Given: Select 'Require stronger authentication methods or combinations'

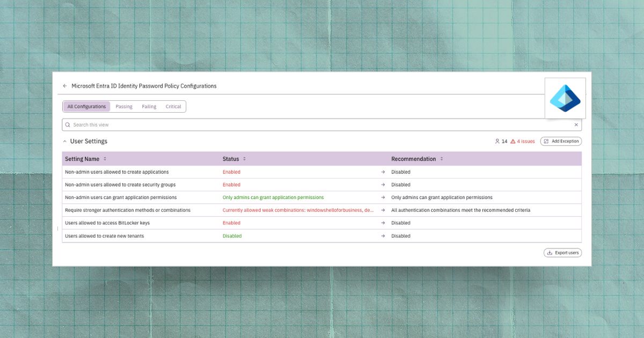Looking at the screenshot, I should 128,210.
